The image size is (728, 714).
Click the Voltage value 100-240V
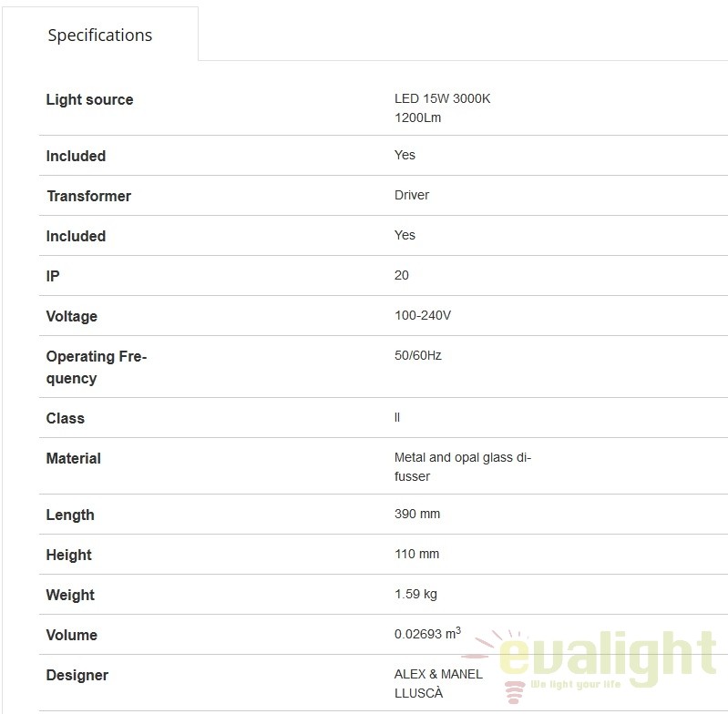click(x=423, y=315)
